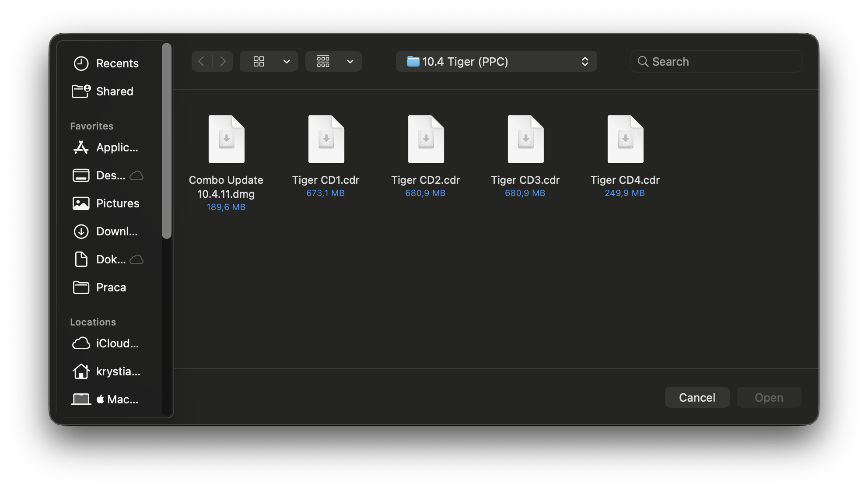Open the 10.4 Tiger (PPC) path menu
868x490 pixels.
tap(496, 61)
